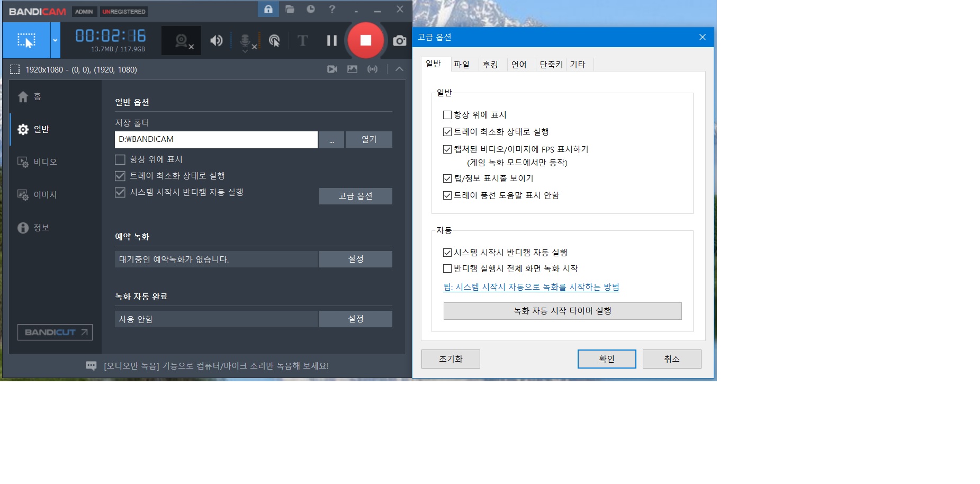Screen dimensions: 980x484
Task: Click the video camera icon in the status bar
Action: (x=332, y=69)
